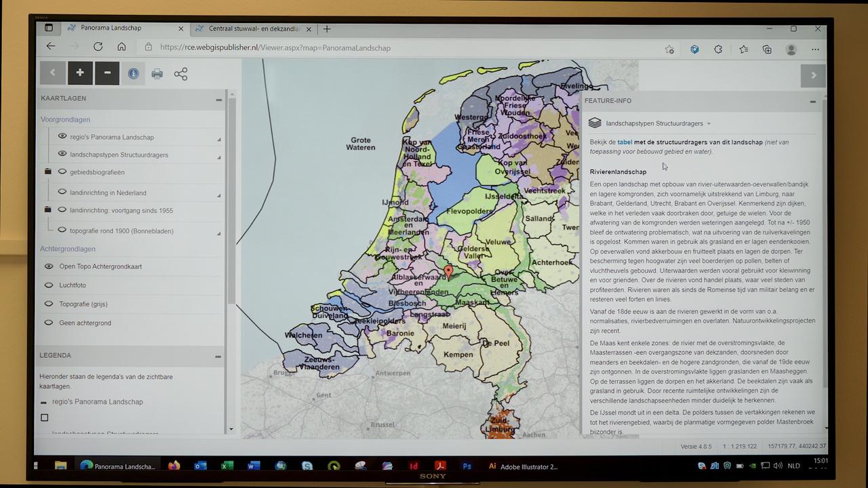This screenshot has height=488, width=868.
Task: Open the 'tabel' link in feature info
Action: tap(624, 142)
